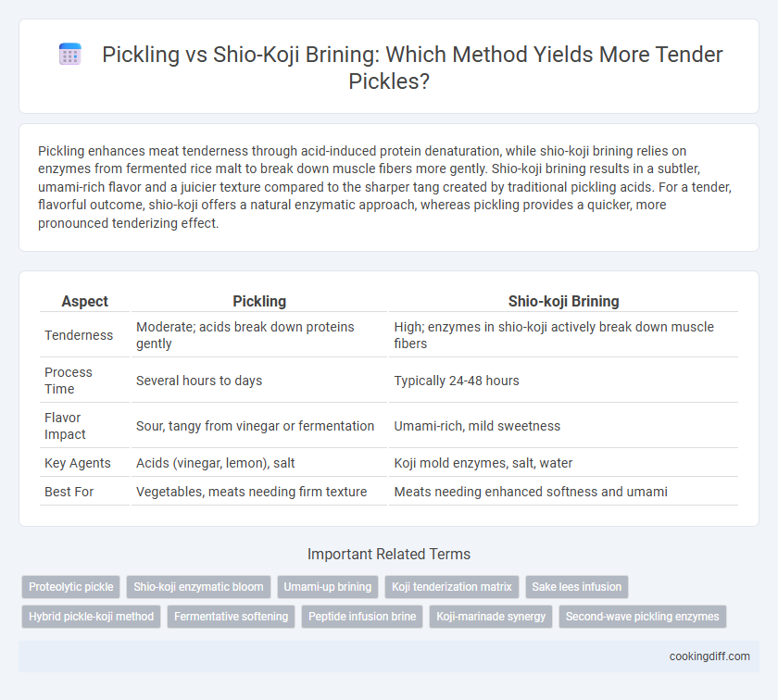Viewport: 778px width, 700px height.
Task: Open the Sake lees infusion tag
Action: click(x=576, y=587)
